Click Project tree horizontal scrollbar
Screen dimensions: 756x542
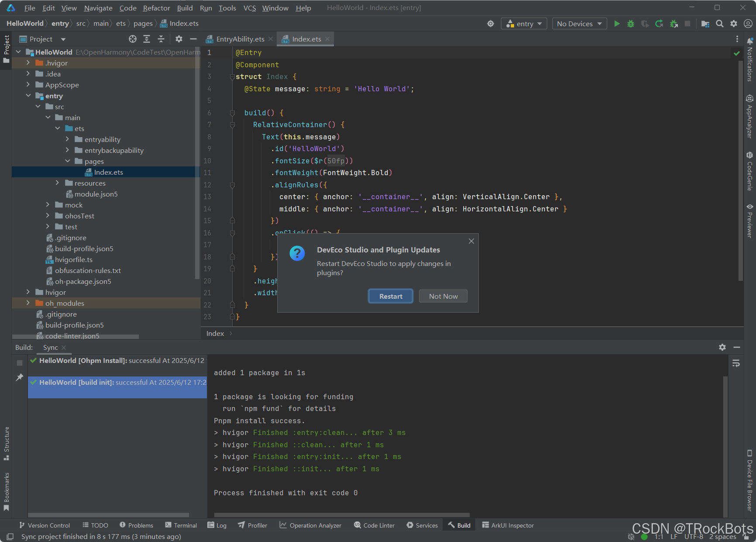pos(76,337)
